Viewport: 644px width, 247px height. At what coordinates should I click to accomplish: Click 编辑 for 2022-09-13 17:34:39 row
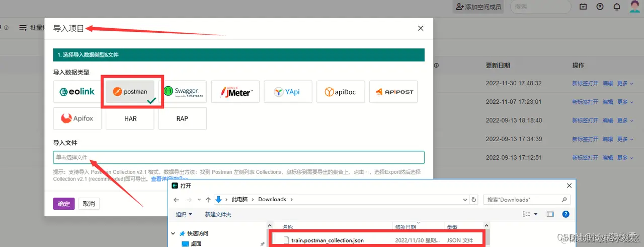click(608, 139)
